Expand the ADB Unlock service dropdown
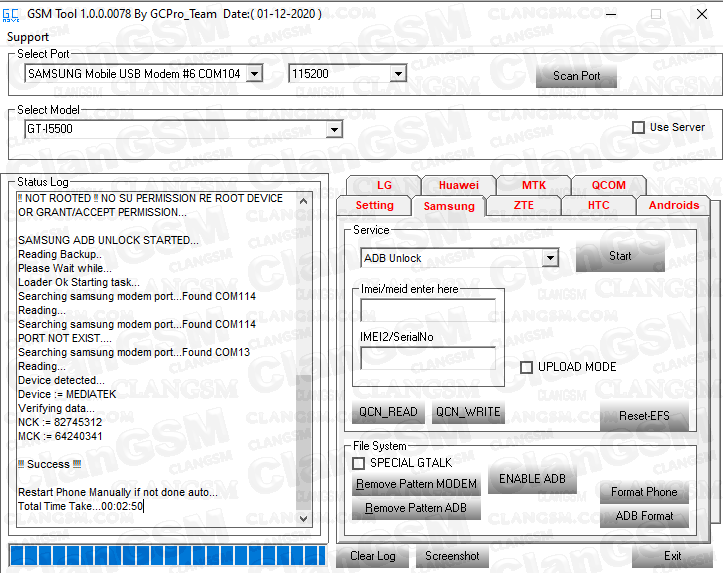The height and width of the screenshot is (573, 723). (x=550, y=258)
